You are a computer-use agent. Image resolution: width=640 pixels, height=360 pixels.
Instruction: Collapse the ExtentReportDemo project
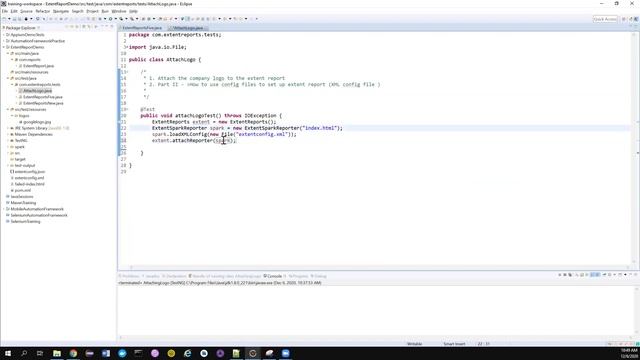click(3, 47)
